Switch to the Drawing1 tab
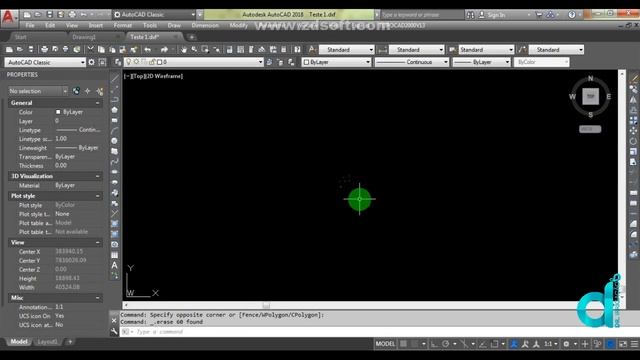 pyautogui.click(x=84, y=37)
